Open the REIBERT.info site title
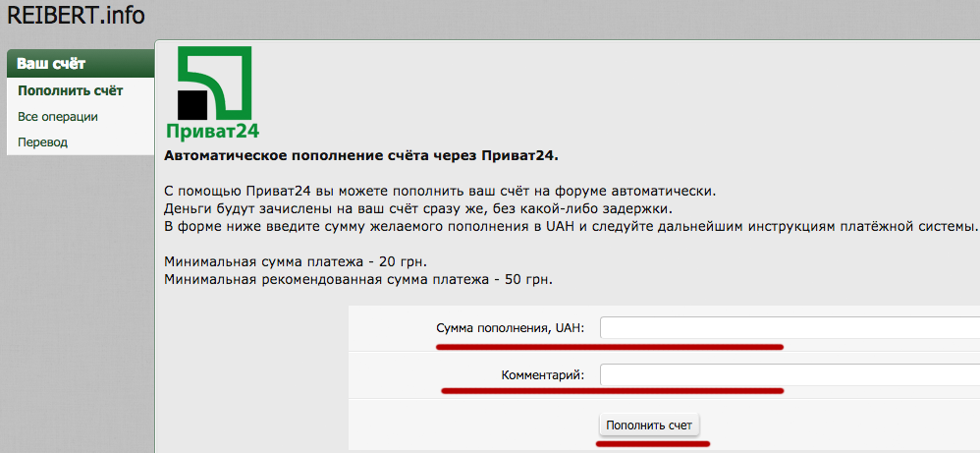 click(76, 15)
